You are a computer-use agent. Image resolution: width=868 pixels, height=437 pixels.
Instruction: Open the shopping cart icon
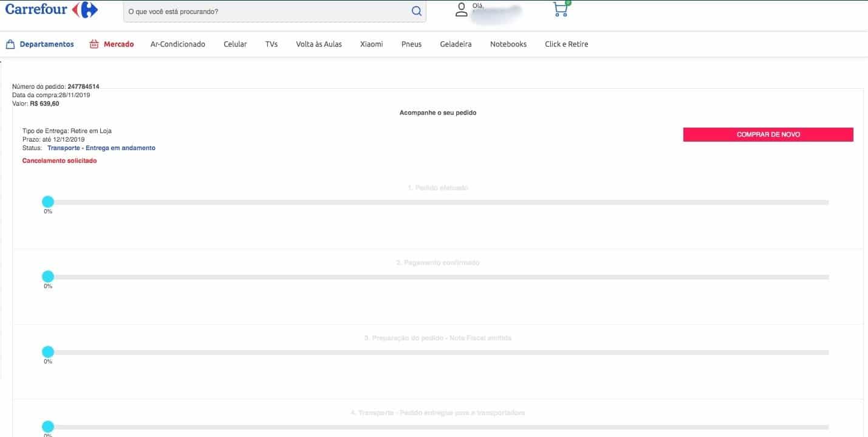pos(561,9)
